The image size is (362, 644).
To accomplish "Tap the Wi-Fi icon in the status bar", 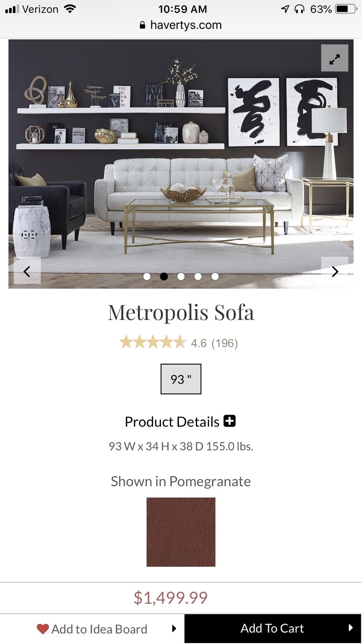I will click(70, 8).
